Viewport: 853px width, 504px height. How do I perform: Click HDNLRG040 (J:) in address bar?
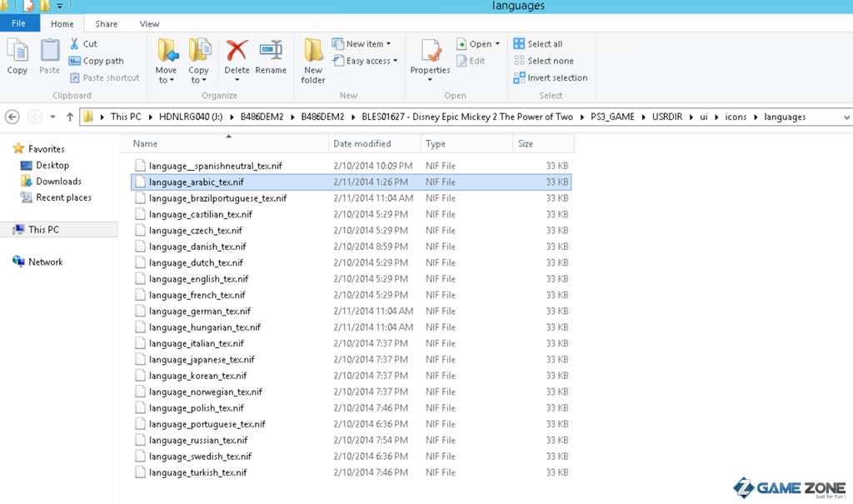pyautogui.click(x=191, y=117)
